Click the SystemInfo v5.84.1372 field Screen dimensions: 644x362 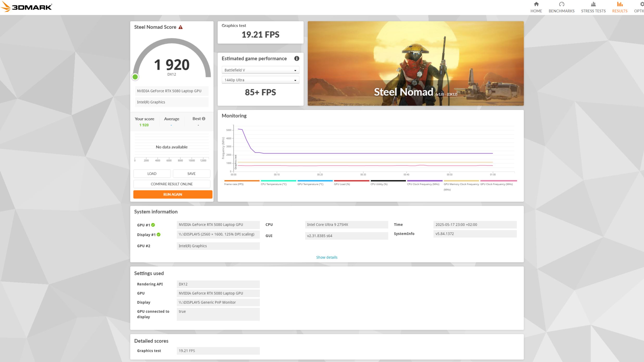coord(475,234)
